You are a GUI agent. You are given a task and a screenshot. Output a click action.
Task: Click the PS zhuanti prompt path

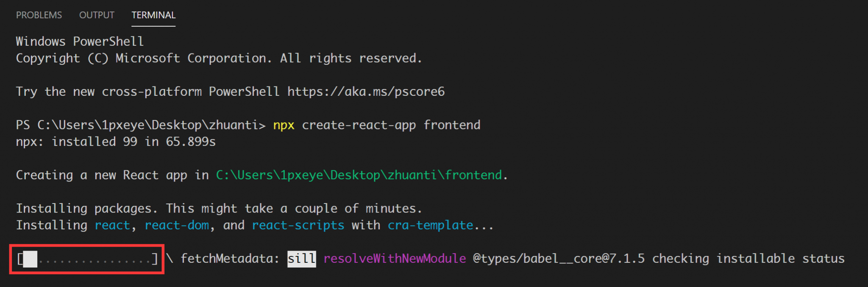click(140, 125)
